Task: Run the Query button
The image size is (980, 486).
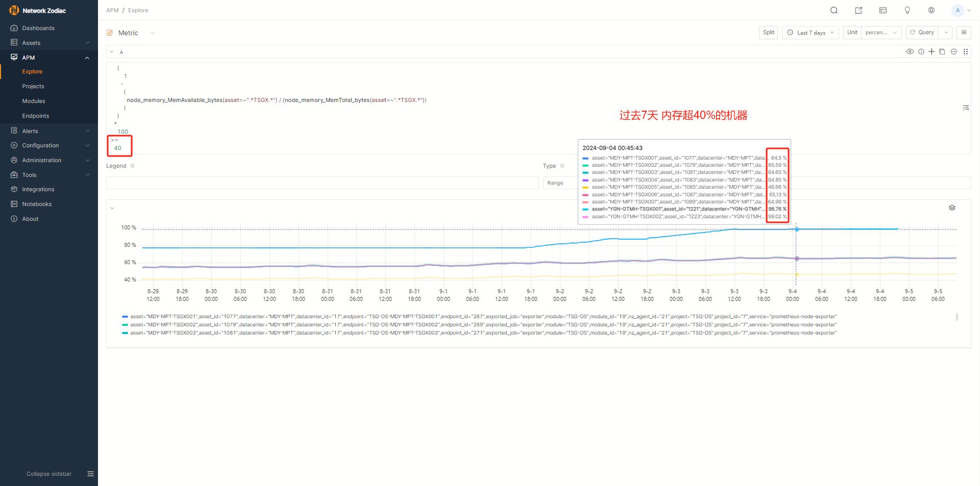Action: tap(922, 33)
